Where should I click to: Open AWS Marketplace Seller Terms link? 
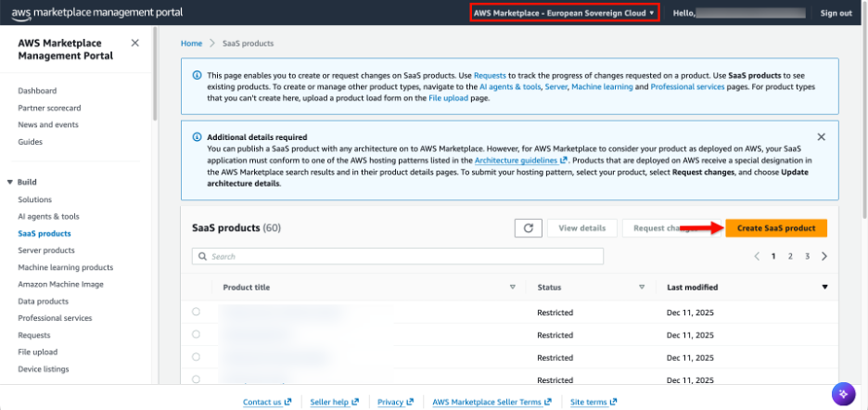click(491, 402)
